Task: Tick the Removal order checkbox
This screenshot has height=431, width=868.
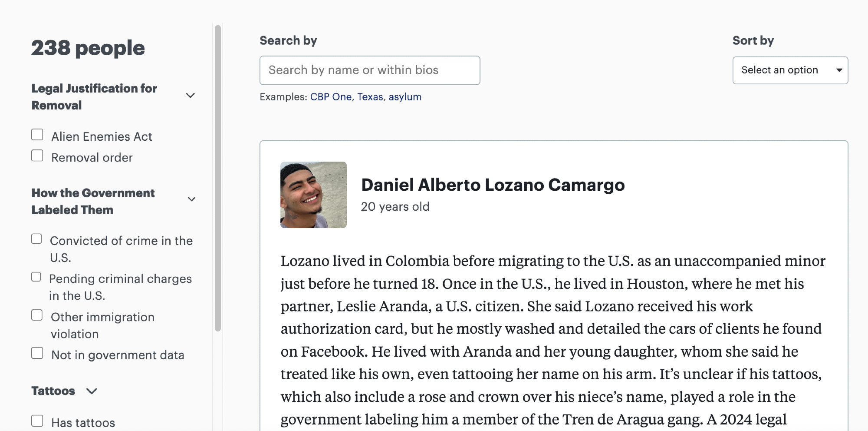Action: click(37, 156)
